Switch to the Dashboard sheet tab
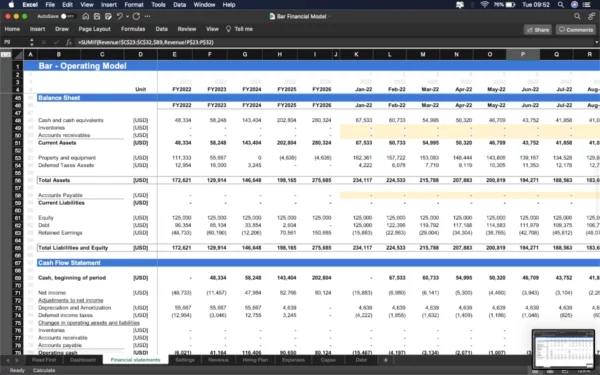This screenshot has width=600, height=375. (83, 360)
